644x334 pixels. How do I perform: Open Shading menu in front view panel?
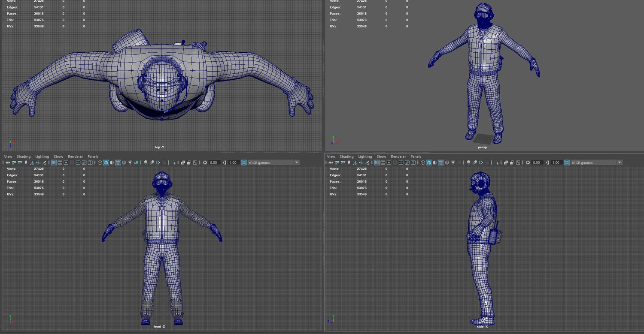[x=24, y=156]
